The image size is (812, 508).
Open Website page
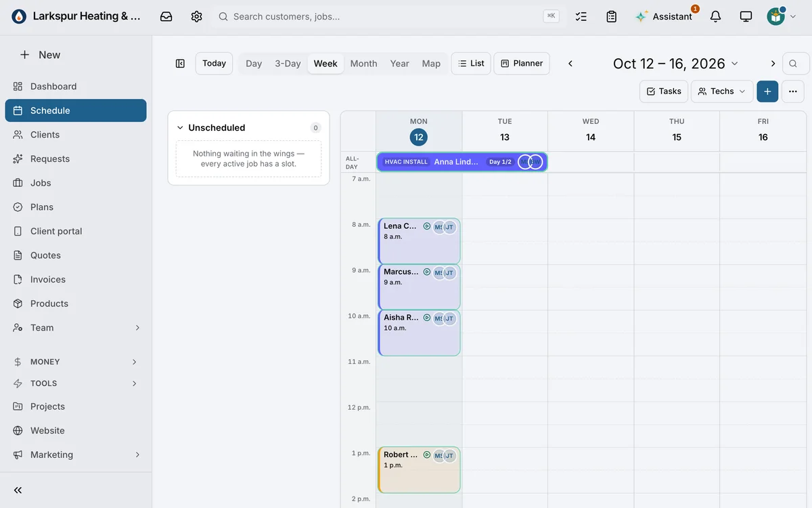76,431
